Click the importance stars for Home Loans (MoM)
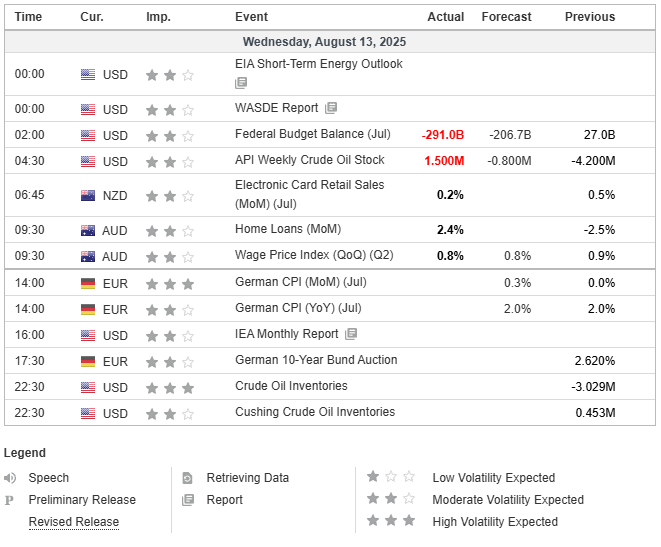This screenshot has width=661, height=547. (170, 231)
